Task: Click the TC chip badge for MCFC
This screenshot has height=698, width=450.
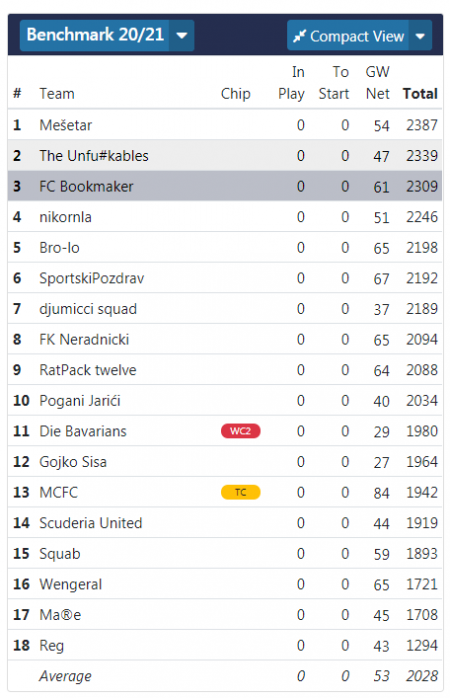Action: 240,492
